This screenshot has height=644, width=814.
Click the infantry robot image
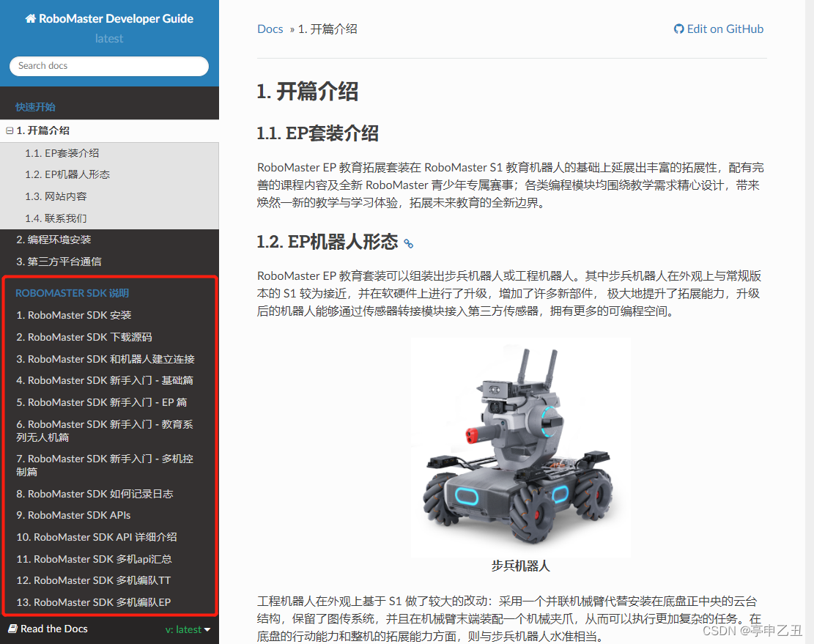pyautogui.click(x=521, y=448)
